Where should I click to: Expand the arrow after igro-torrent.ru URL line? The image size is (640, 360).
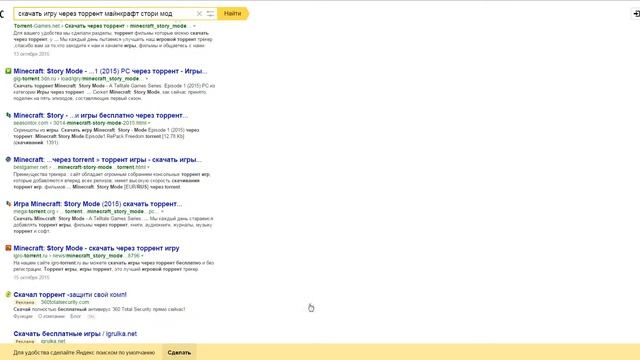click(142, 256)
